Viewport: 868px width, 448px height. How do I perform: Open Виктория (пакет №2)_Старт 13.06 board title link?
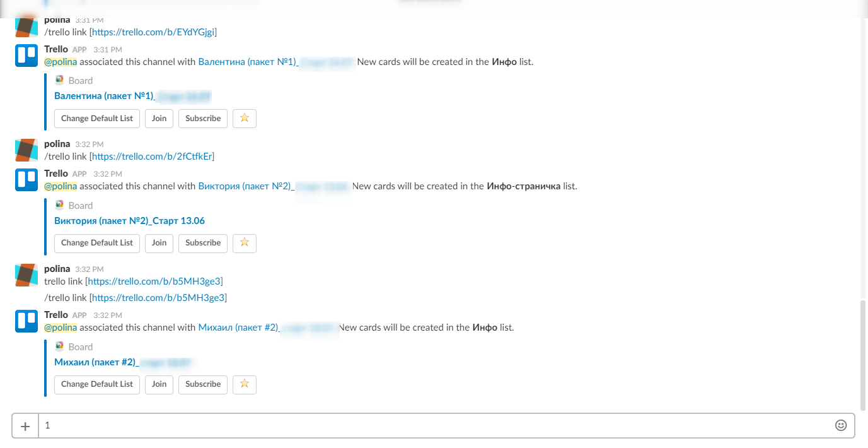click(x=129, y=221)
